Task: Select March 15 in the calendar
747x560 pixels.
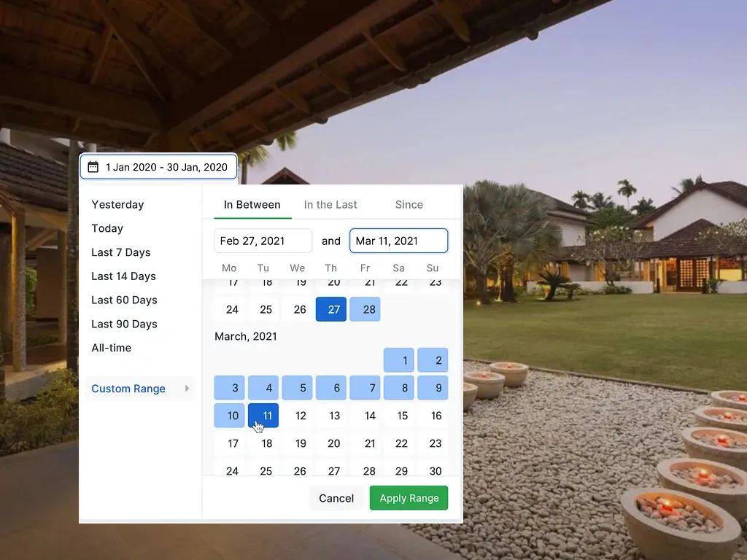Action: (x=402, y=416)
